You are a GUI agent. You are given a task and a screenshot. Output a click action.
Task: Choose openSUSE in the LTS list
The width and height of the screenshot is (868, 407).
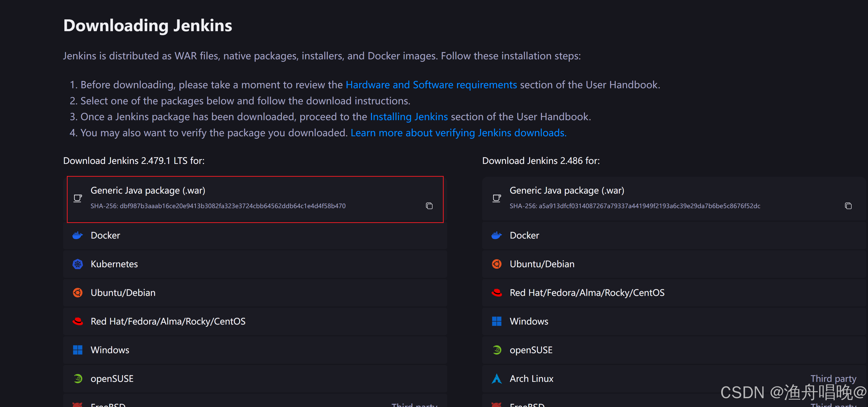pos(255,378)
